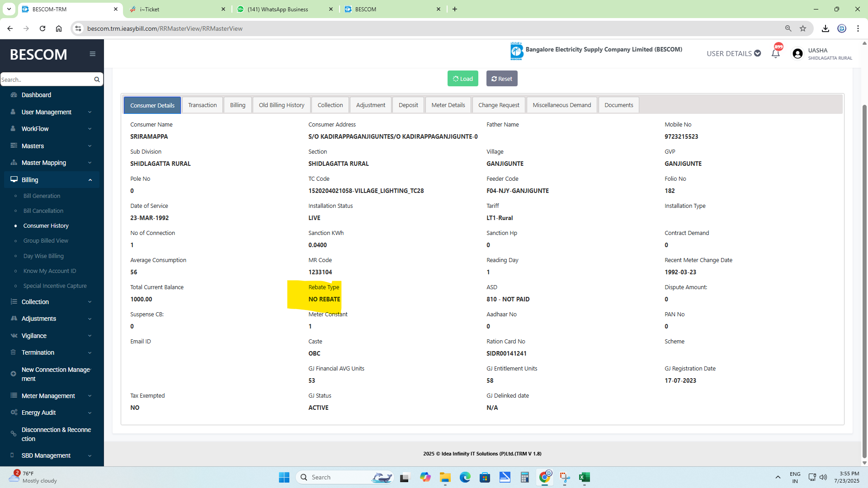Expand the Masters sidebar menu
Screen dimensions: 868x488
pos(52,146)
